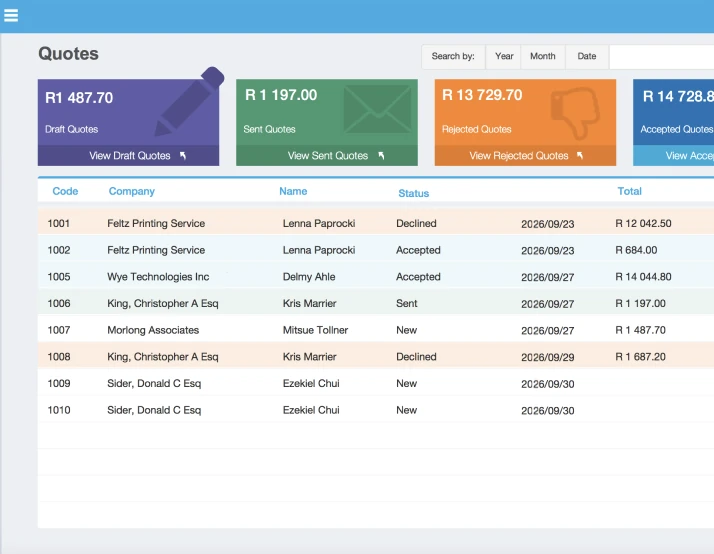This screenshot has width=714, height=554.
Task: Click arrow icon beside View Sent Quotes
Action: pos(381,156)
